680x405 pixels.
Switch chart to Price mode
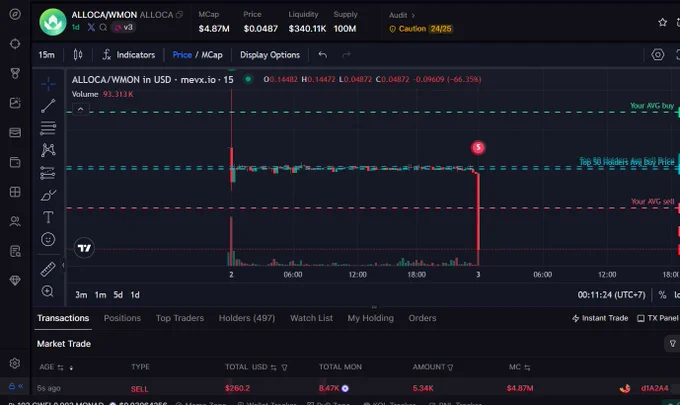(x=182, y=55)
